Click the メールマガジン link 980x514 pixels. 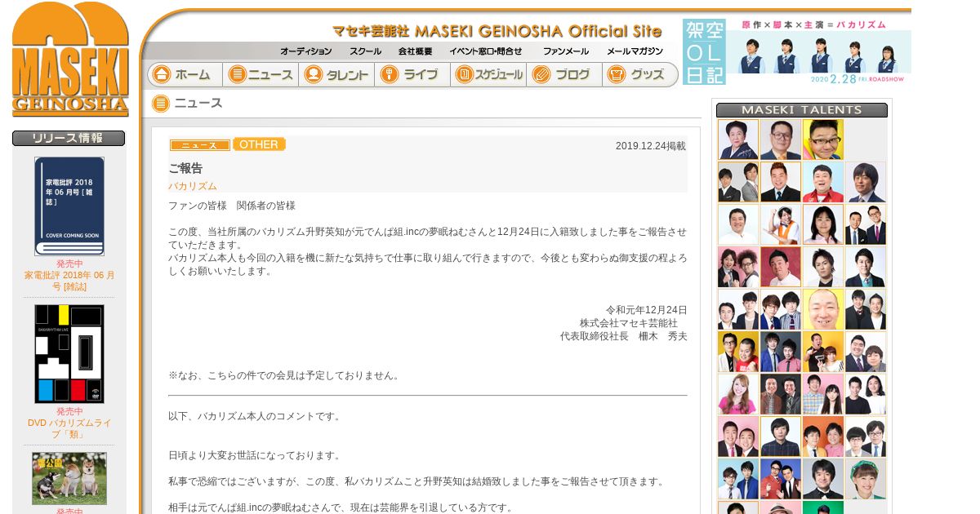pos(635,51)
